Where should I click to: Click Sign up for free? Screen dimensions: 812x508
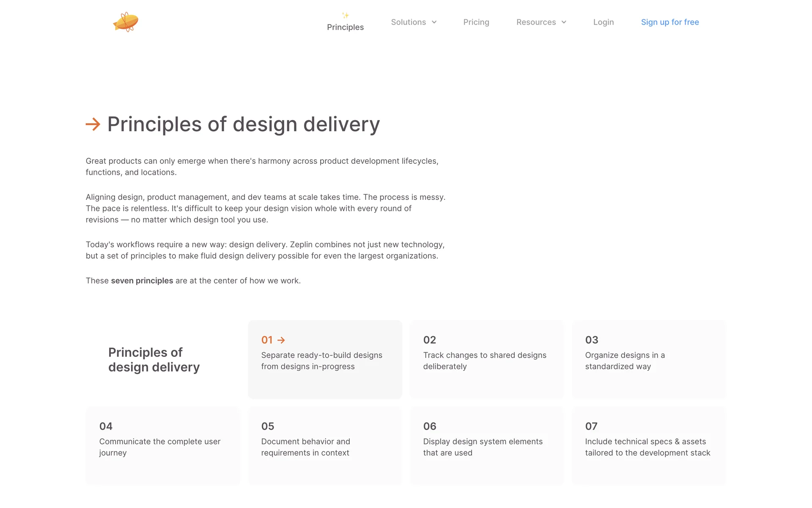point(670,22)
